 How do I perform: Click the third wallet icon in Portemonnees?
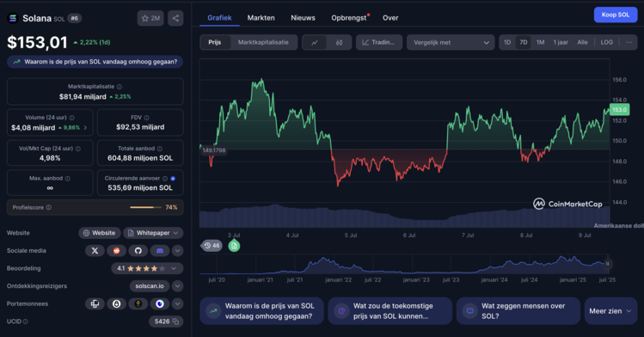coord(138,303)
